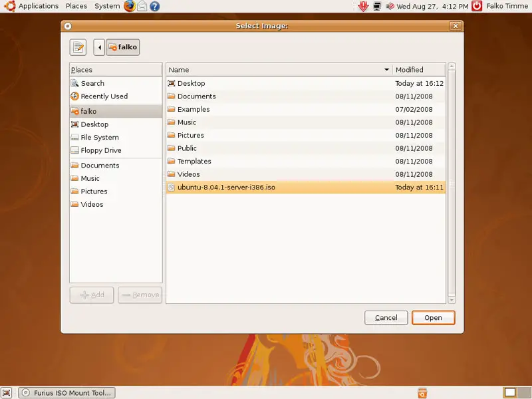Open the Help icon in top panel

coord(155,6)
